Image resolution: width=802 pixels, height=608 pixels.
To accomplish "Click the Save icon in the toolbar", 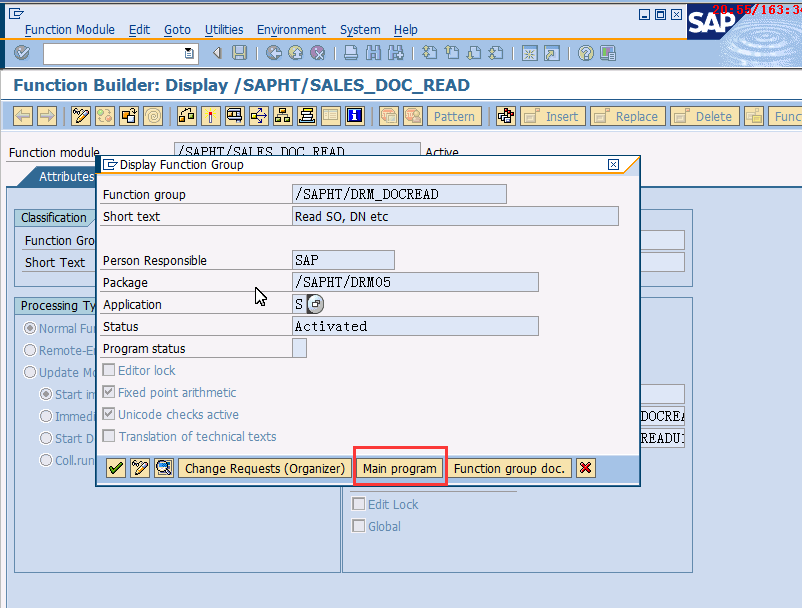I will click(239, 53).
